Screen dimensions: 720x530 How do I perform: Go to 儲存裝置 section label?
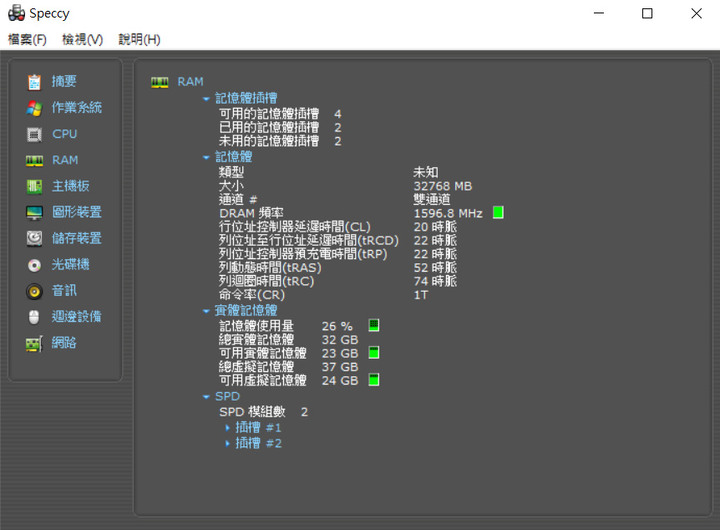(x=77, y=238)
